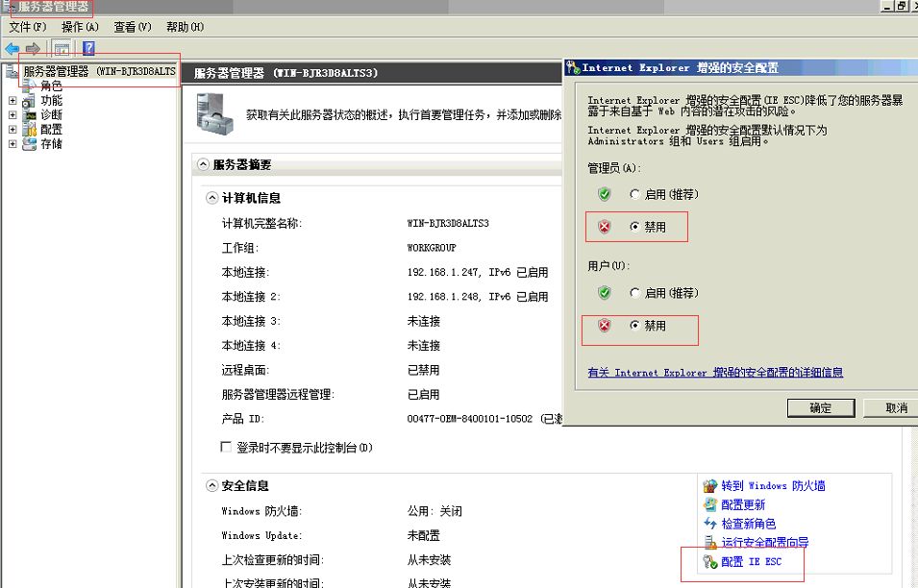Click the 诊断 node icon in tree
The image size is (918, 588).
pos(29,115)
